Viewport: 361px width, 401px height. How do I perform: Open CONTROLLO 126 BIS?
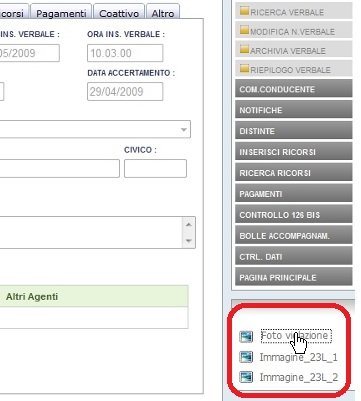coord(293,215)
